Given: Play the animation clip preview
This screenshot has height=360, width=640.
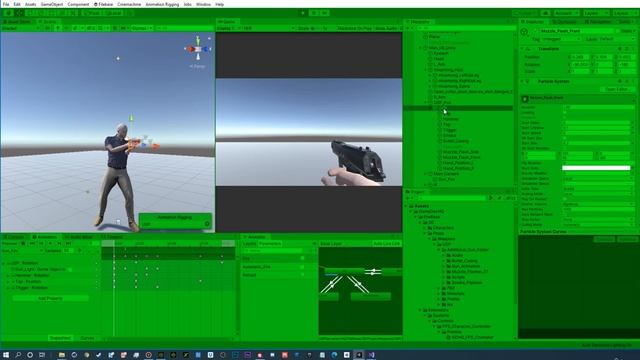Looking at the screenshot, I should (x=50, y=244).
